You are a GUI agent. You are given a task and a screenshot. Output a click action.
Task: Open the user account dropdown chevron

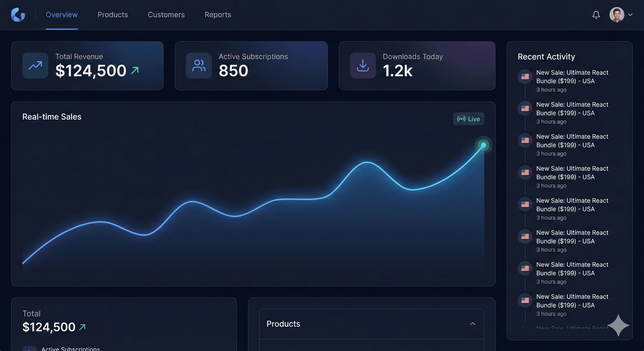(x=631, y=15)
